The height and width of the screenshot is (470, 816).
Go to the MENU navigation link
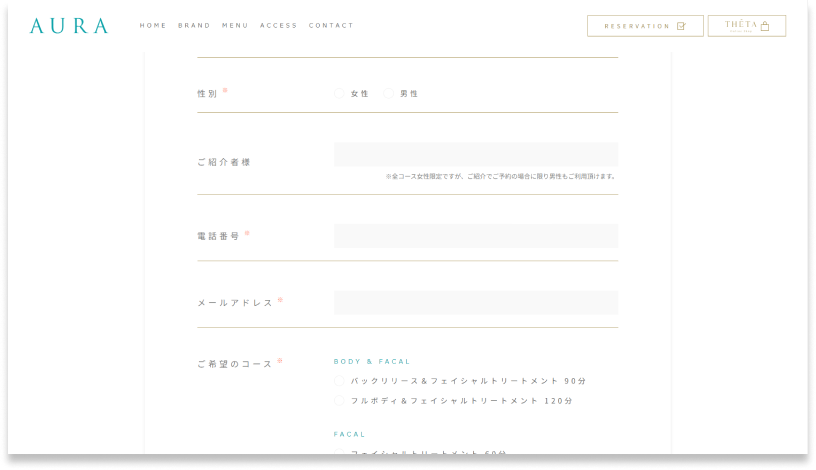[235, 26]
